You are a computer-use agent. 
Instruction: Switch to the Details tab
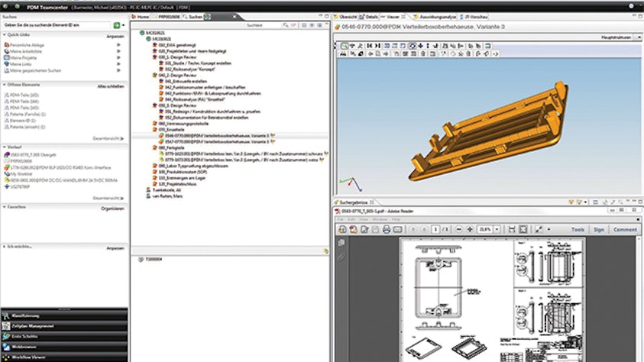pyautogui.click(x=368, y=17)
